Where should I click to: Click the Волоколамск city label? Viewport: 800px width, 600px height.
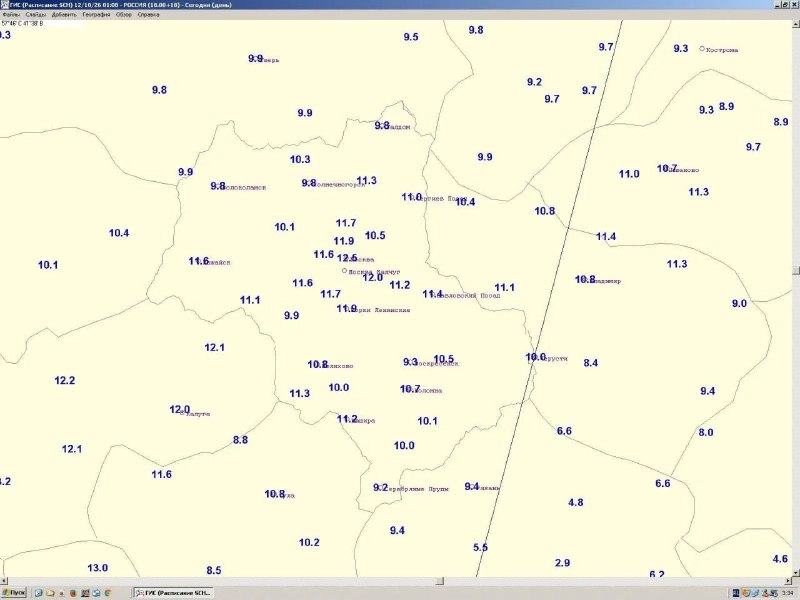click(243, 187)
